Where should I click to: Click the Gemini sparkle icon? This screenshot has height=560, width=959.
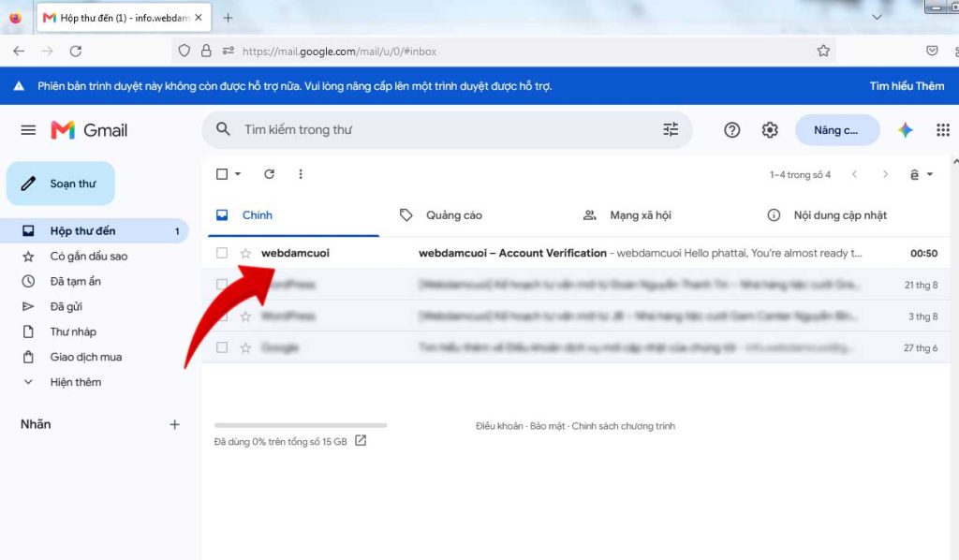[906, 129]
